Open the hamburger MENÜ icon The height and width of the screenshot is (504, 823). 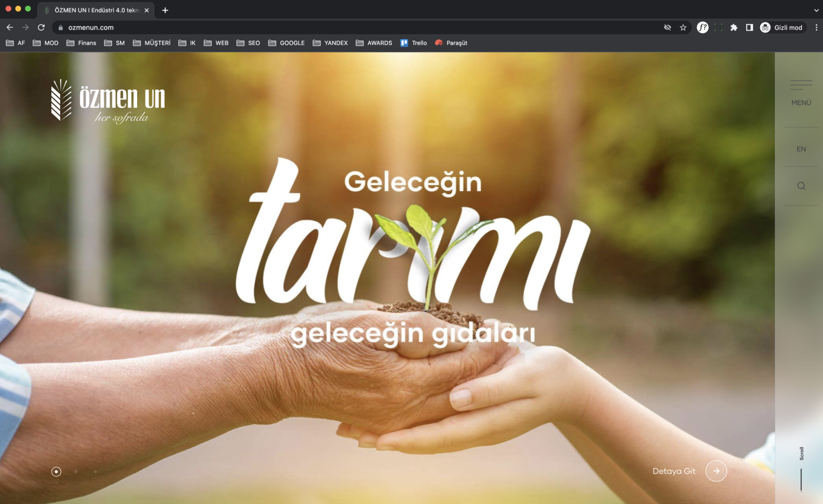(801, 85)
